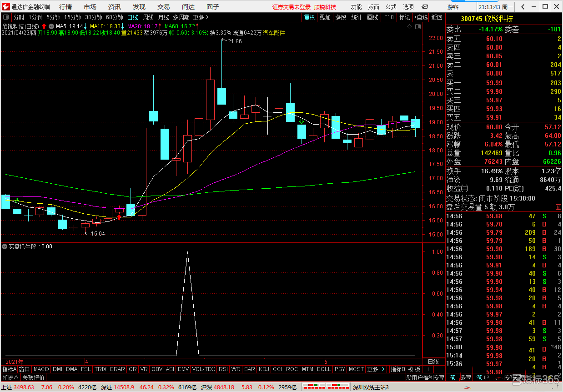
Task: Open the 发现 menu
Action: click(x=139, y=7)
